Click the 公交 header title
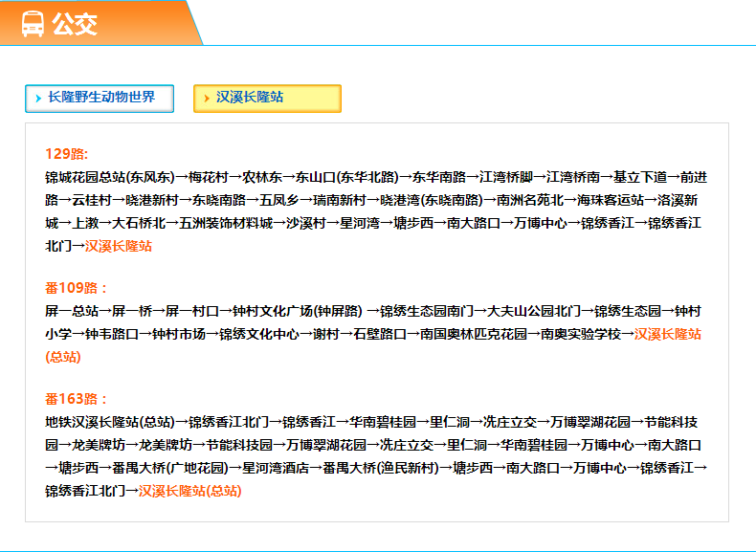Viewport: 756px width, 552px height. 75,24
